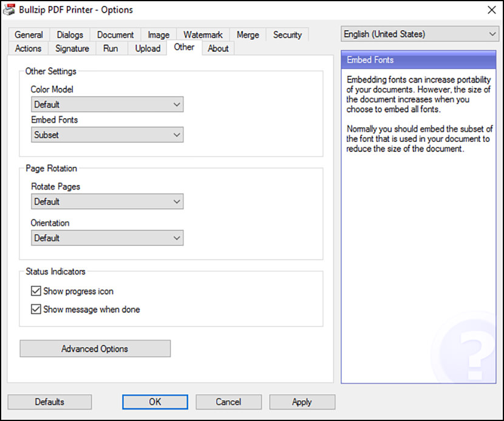Image resolution: width=504 pixels, height=421 pixels.
Task: Apply the current settings
Action: [x=302, y=402]
